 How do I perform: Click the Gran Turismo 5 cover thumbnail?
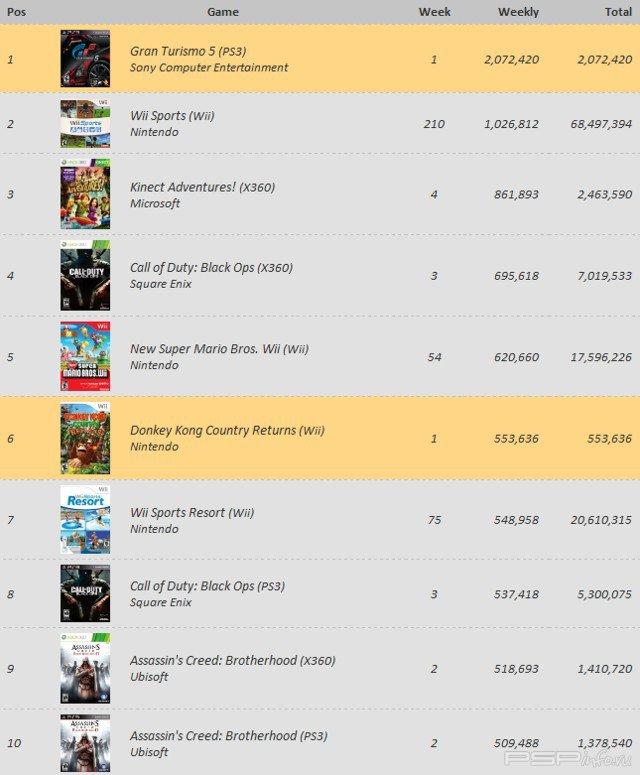coord(85,59)
